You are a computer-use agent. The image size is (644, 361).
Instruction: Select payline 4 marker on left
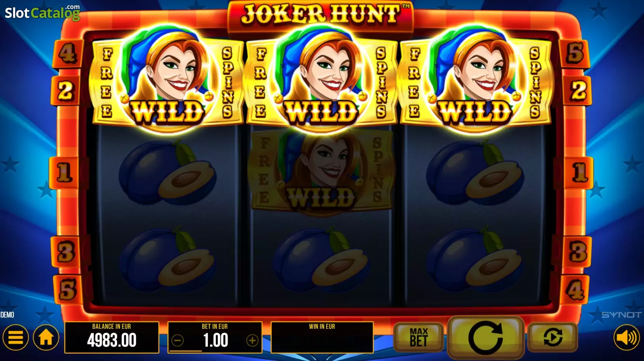click(x=68, y=54)
